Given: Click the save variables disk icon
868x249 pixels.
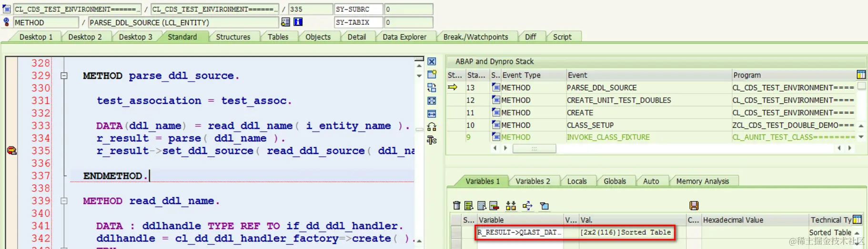Looking at the screenshot, I should 694,206.
